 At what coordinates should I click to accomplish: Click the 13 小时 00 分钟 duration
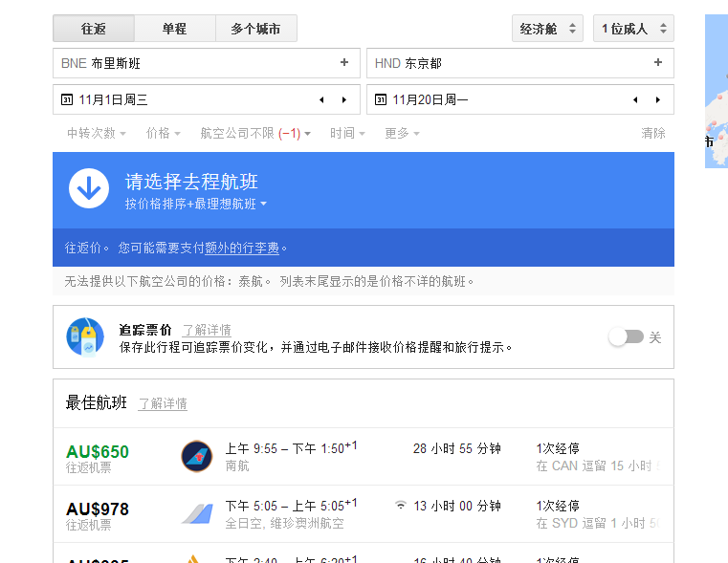(457, 506)
